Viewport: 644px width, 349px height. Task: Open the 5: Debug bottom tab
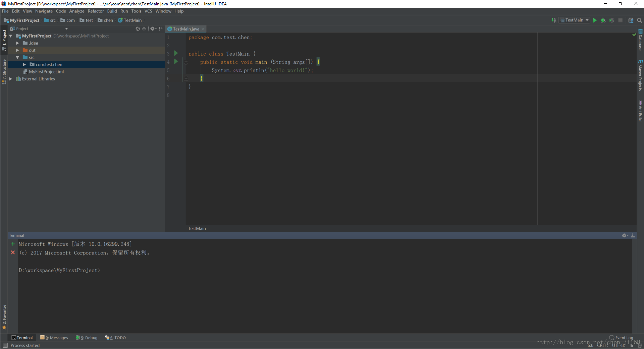(87, 338)
